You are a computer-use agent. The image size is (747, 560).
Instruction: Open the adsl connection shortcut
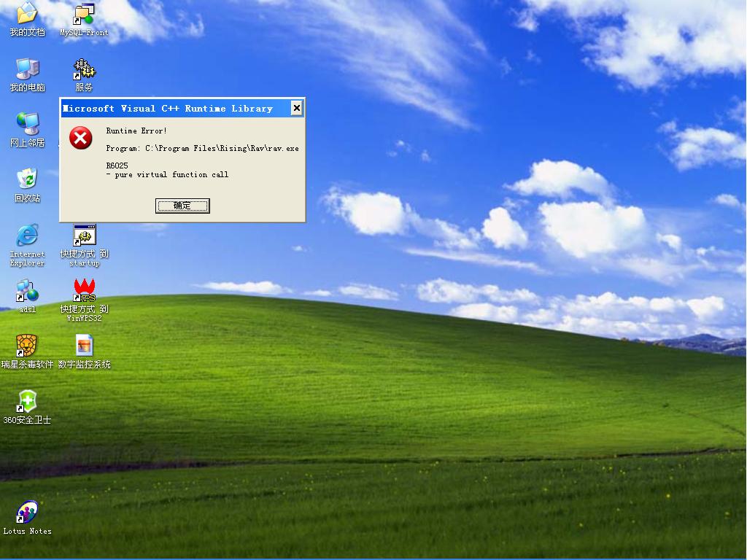point(27,291)
